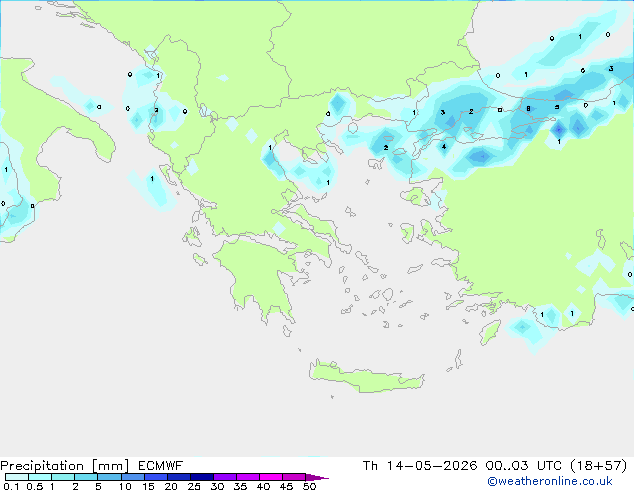Click the '(18+57)' forecast offset text
Image resolution: width=634 pixels, height=490 pixels.
click(x=599, y=466)
